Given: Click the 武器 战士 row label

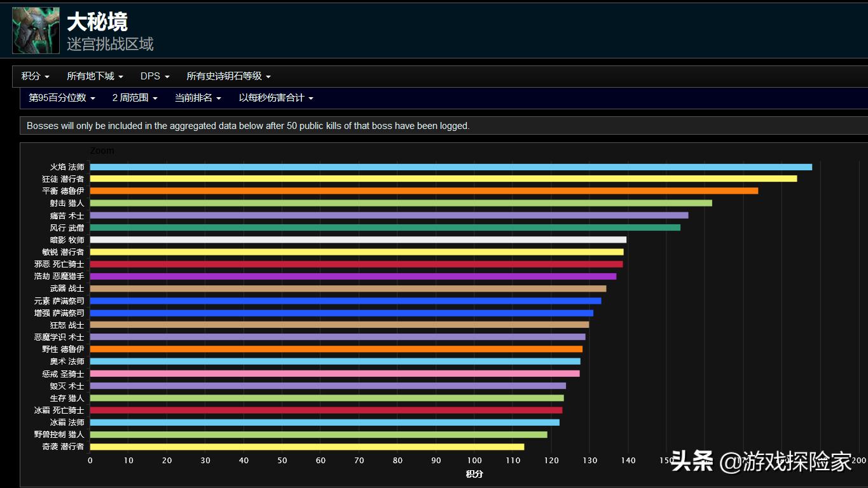Looking at the screenshot, I should click(67, 288).
